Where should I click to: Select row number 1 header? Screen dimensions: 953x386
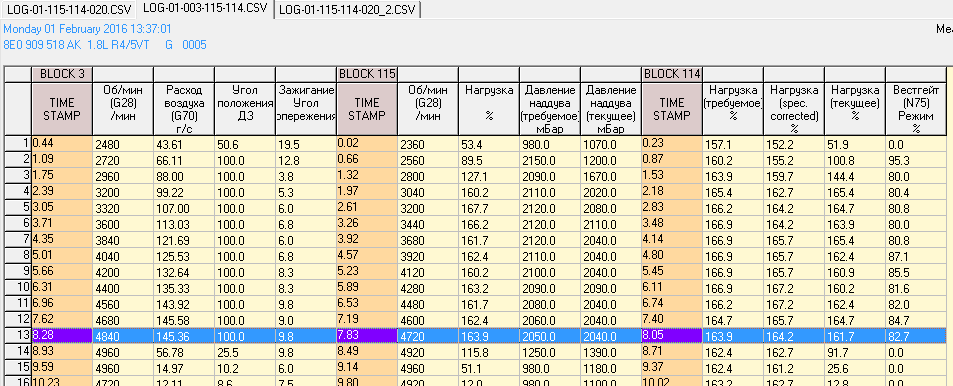pyautogui.click(x=18, y=144)
